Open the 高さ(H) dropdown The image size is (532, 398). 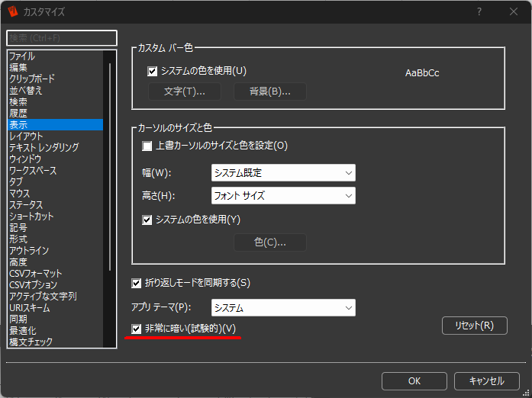click(283, 196)
